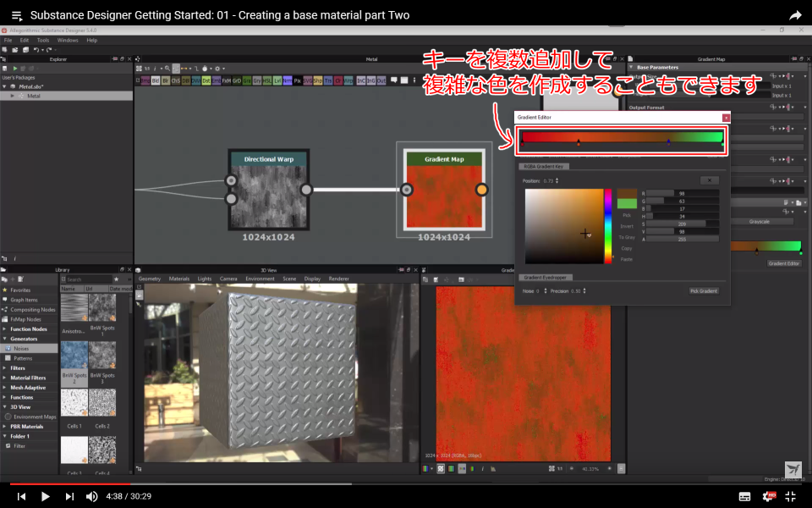Click Copy in the color picker
This screenshot has height=508, width=812.
627,248
